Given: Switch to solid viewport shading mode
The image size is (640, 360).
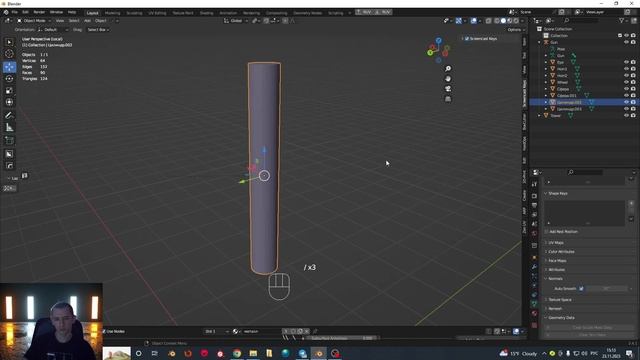Looking at the screenshot, I should pos(503,20).
